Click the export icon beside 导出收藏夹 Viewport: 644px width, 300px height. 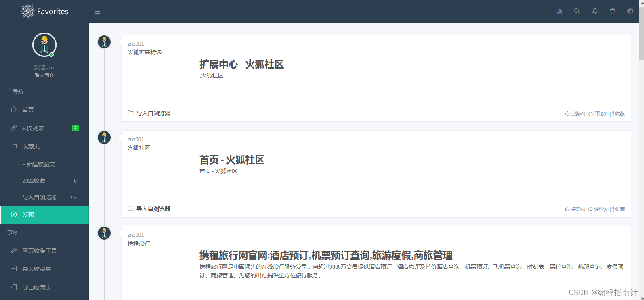click(14, 287)
